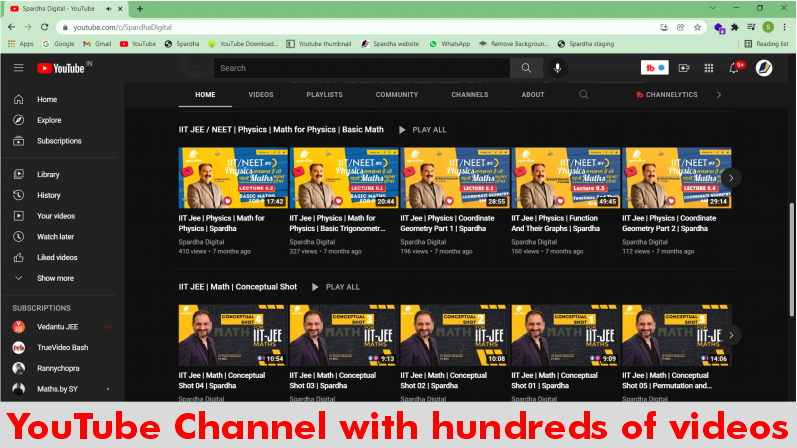Image resolution: width=797 pixels, height=448 pixels.
Task: Start voice search with microphone icon
Action: pos(557,68)
